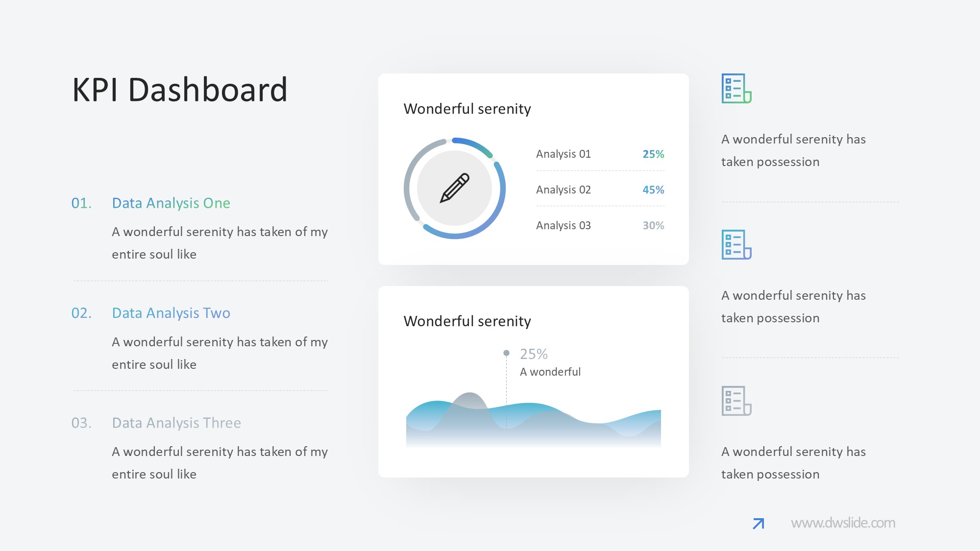
Task: Click the 01. number label
Action: [x=81, y=203]
